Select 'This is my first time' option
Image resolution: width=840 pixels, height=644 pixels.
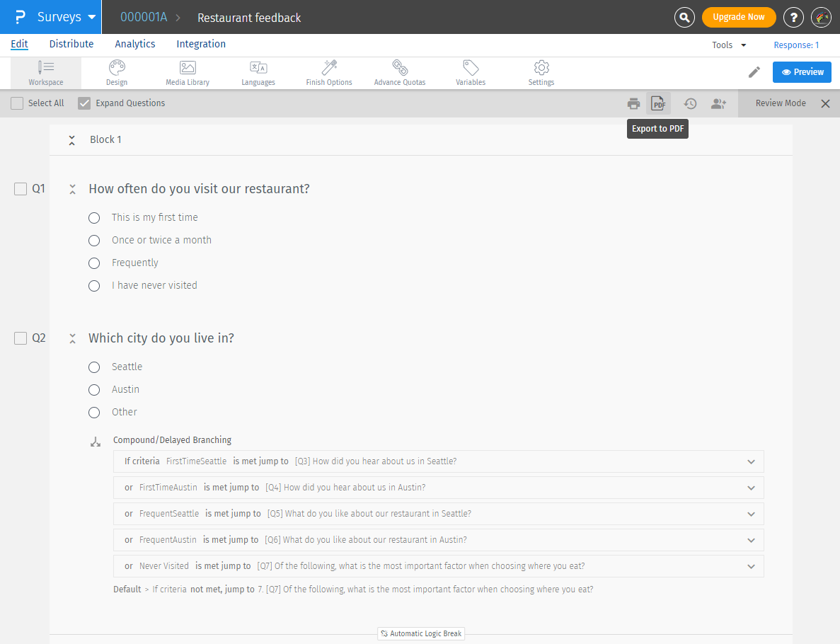pyautogui.click(x=94, y=218)
